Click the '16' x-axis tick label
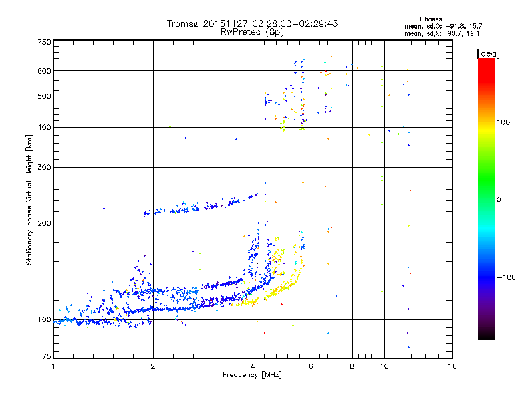 click(x=452, y=366)
